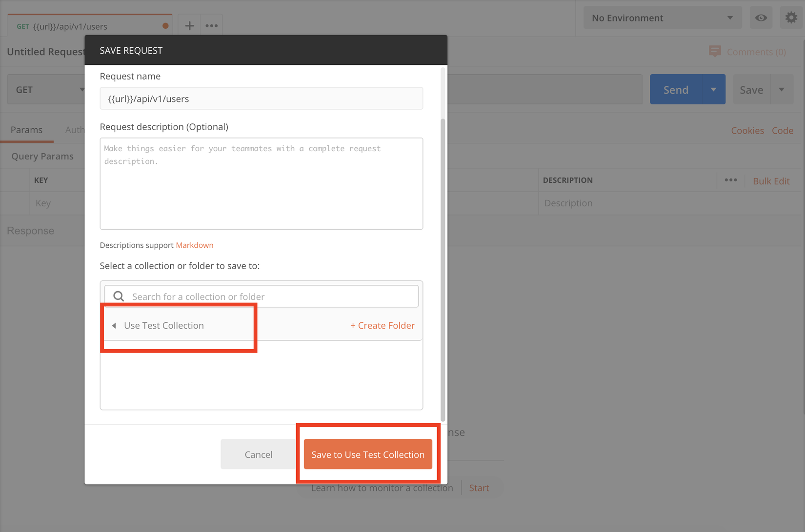Click the search magnifier icon in collection search
Viewport: 805px width, 532px height.
(x=119, y=296)
